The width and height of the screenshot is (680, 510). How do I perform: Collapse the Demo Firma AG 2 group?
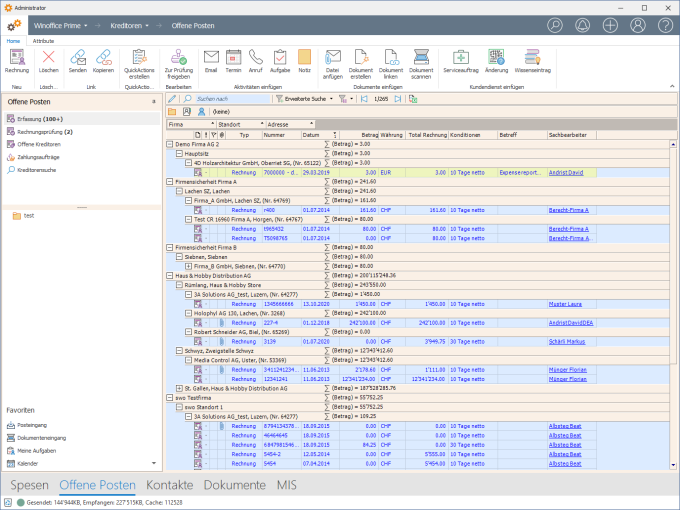168,144
